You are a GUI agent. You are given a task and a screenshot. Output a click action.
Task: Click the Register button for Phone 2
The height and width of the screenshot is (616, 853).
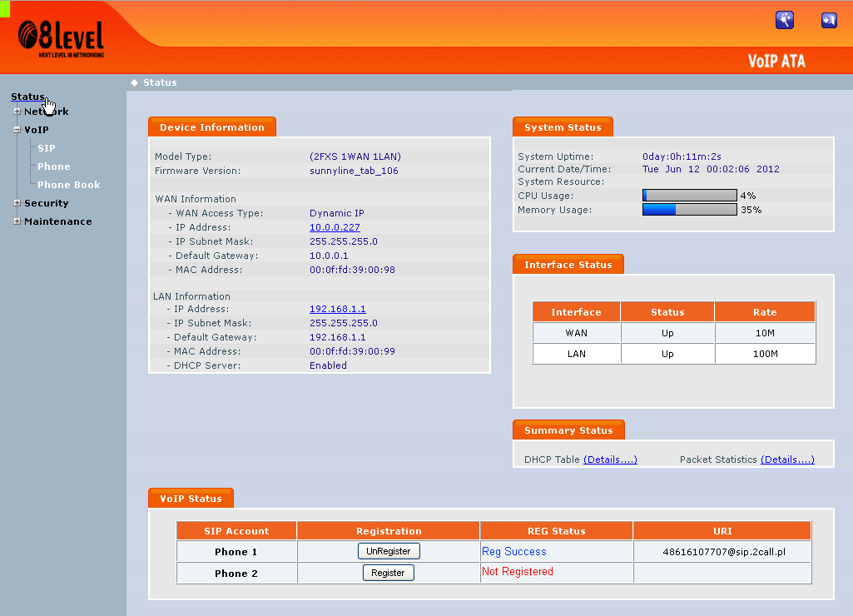[x=388, y=573]
